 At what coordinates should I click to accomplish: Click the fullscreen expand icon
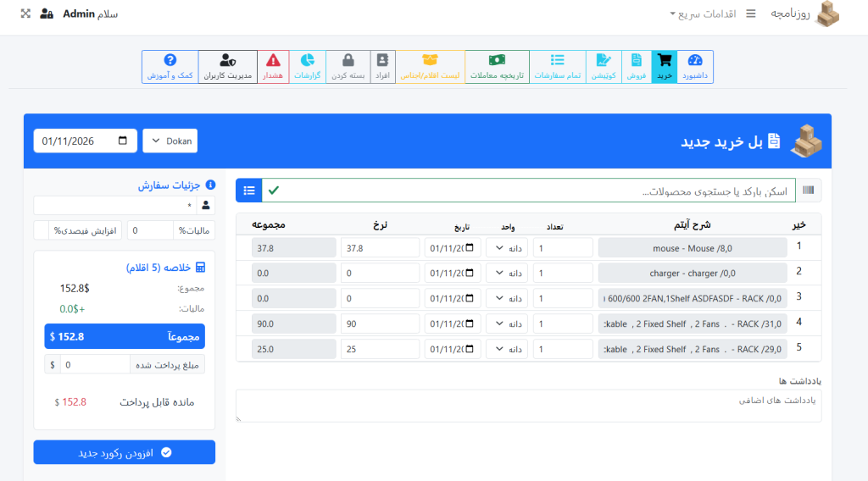[x=25, y=14]
